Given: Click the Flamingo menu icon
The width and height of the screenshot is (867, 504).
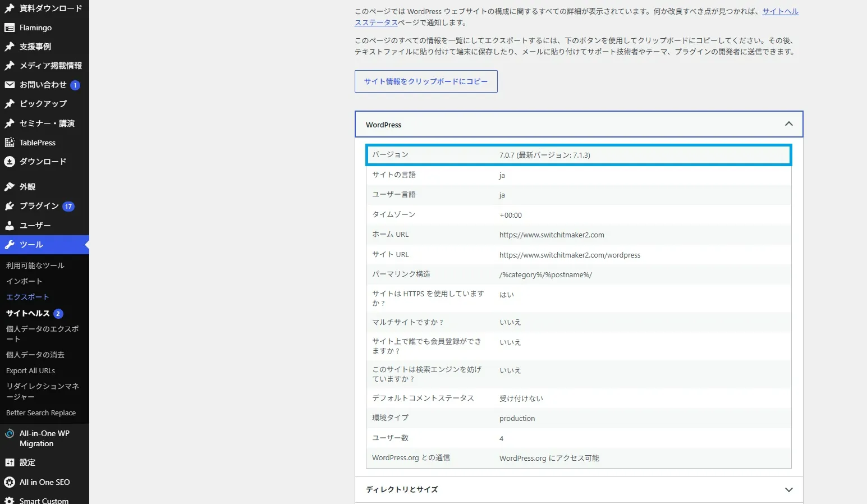Looking at the screenshot, I should (10, 28).
